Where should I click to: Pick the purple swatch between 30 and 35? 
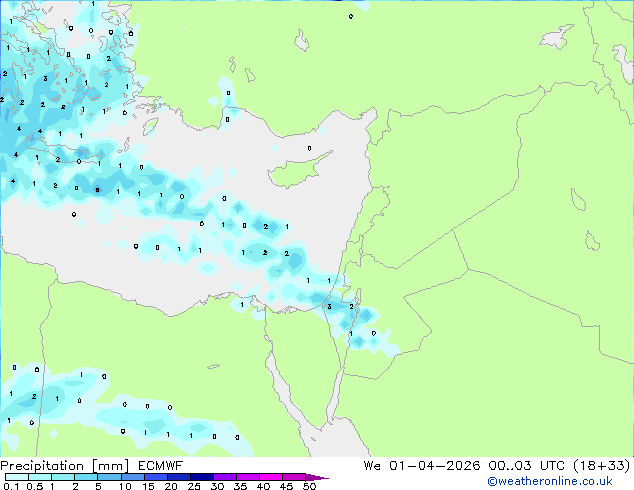pyautogui.click(x=225, y=477)
